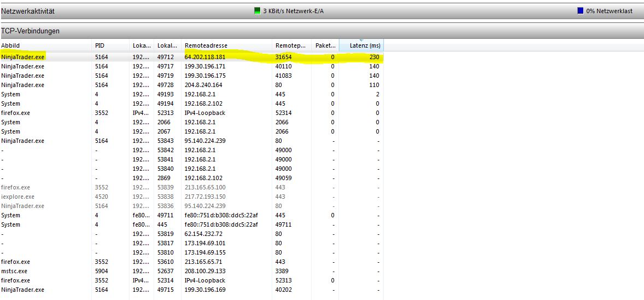Screen dimensions: 644x300
Task: Click the '3 KBit/s Netzwerk-E/A' label
Action: pyautogui.click(x=293, y=11)
